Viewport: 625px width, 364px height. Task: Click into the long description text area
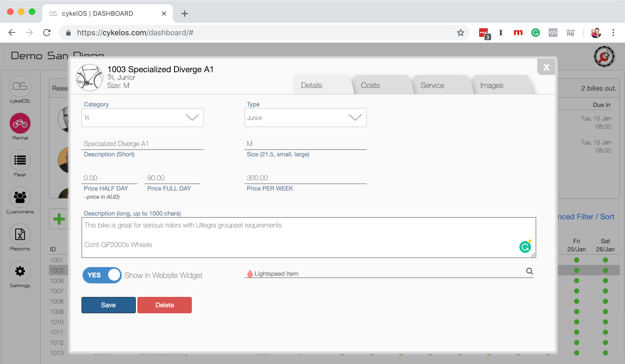coord(309,237)
